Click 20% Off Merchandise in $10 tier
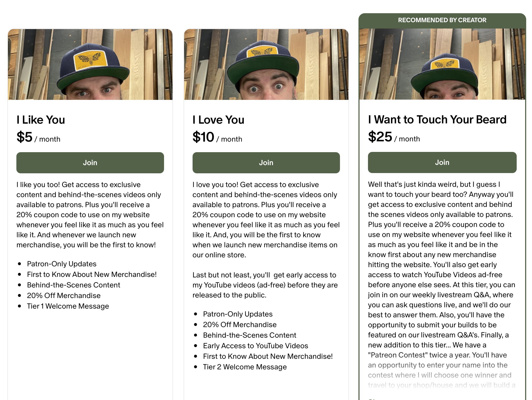The image size is (532, 400). (240, 324)
